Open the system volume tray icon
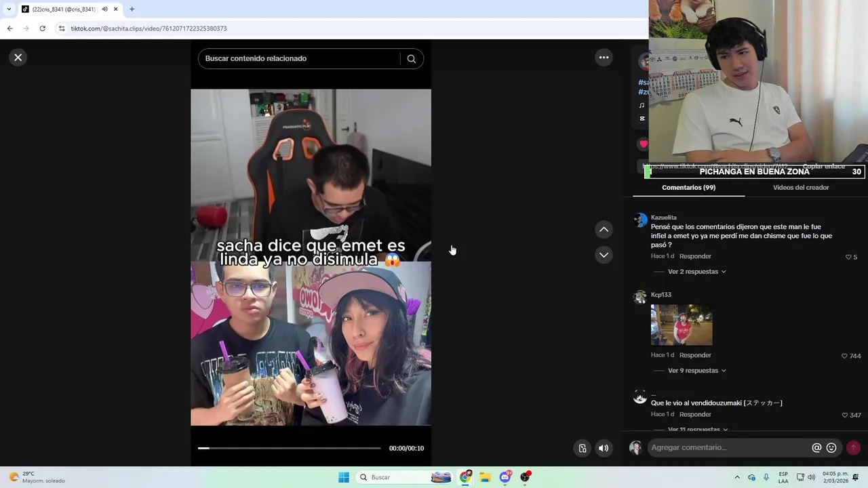 [x=811, y=477]
